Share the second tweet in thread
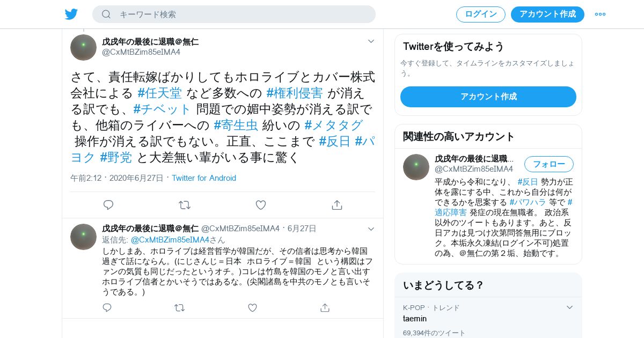644x338 pixels. (325, 307)
